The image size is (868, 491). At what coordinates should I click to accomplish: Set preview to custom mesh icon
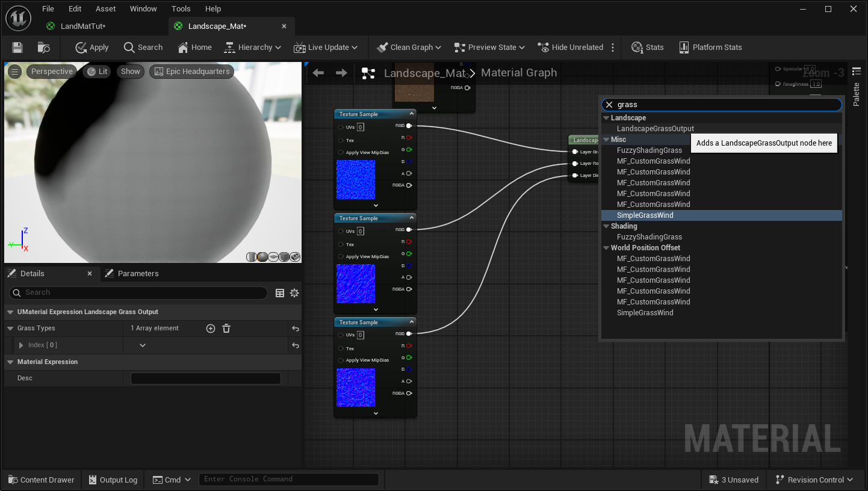pyautogui.click(x=295, y=257)
